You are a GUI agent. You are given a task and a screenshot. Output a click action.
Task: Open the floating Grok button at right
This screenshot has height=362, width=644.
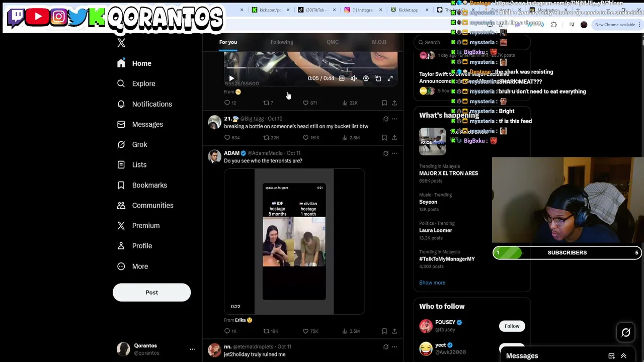coord(626,332)
